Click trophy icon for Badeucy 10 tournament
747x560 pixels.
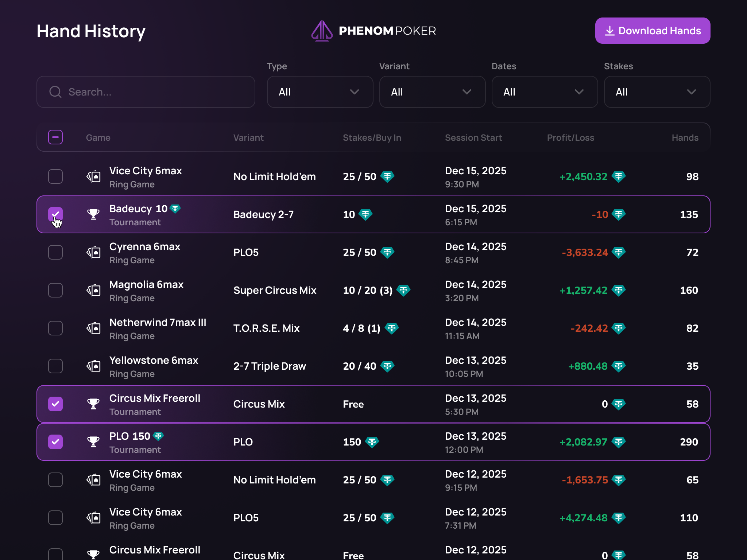pos(93,214)
